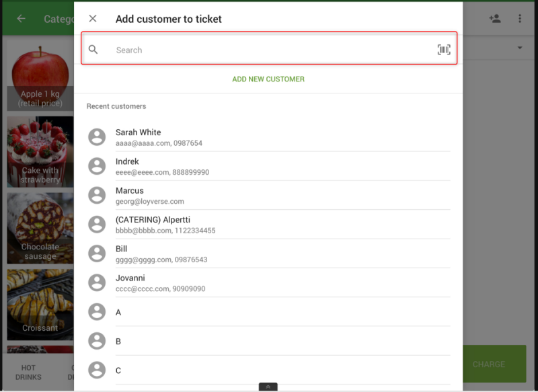
Task: Select customer Indrek from the list
Action: tap(269, 166)
